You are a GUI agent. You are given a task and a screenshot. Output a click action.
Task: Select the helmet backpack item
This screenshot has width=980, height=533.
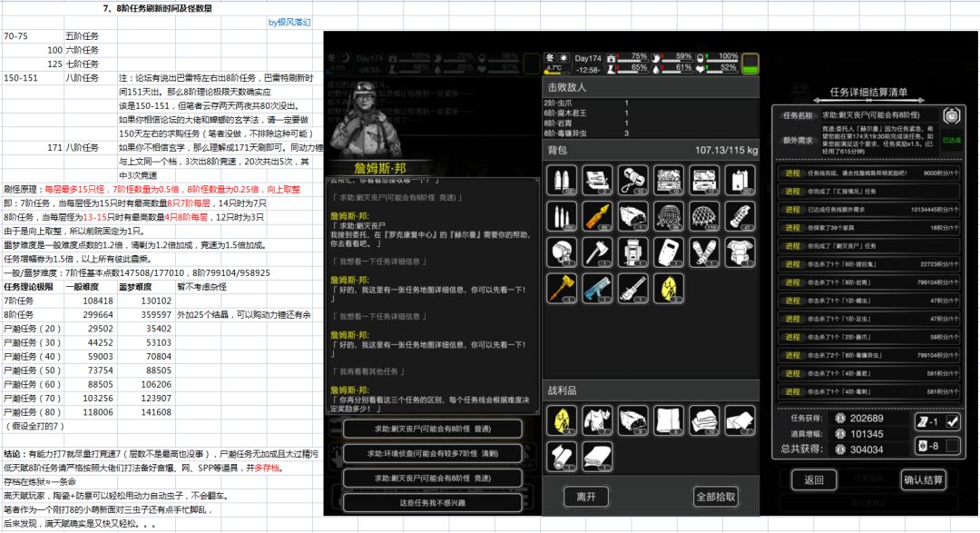pos(562,252)
